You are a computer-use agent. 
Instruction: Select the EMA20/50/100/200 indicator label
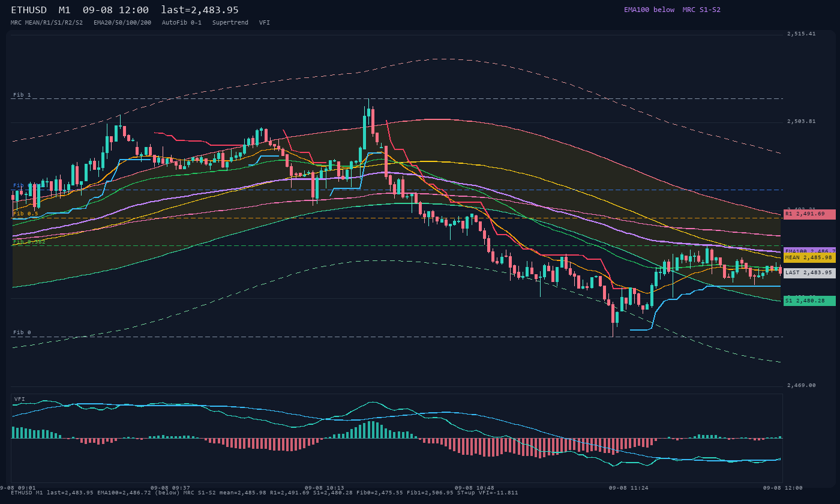click(x=122, y=22)
